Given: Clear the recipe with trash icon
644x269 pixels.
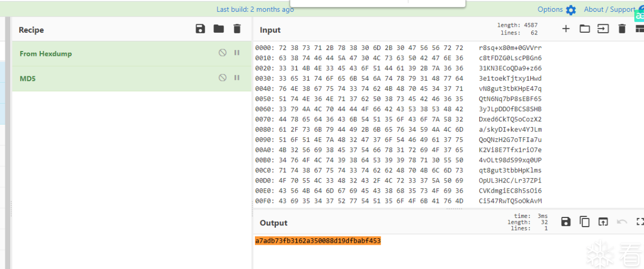Looking at the screenshot, I should click(237, 29).
